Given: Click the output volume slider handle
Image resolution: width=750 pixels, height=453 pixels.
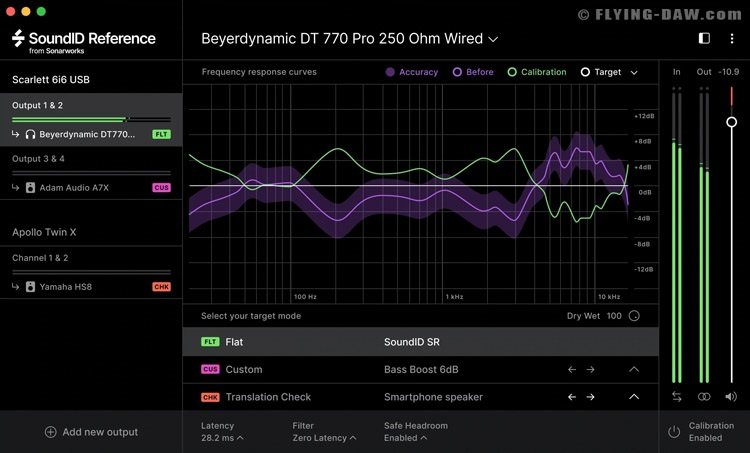Looking at the screenshot, I should coord(731,122).
